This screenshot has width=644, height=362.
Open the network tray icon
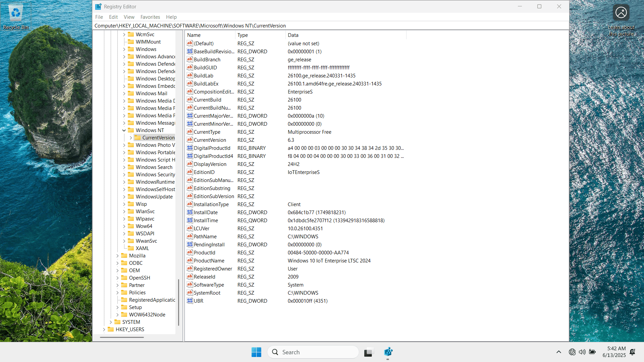572,352
